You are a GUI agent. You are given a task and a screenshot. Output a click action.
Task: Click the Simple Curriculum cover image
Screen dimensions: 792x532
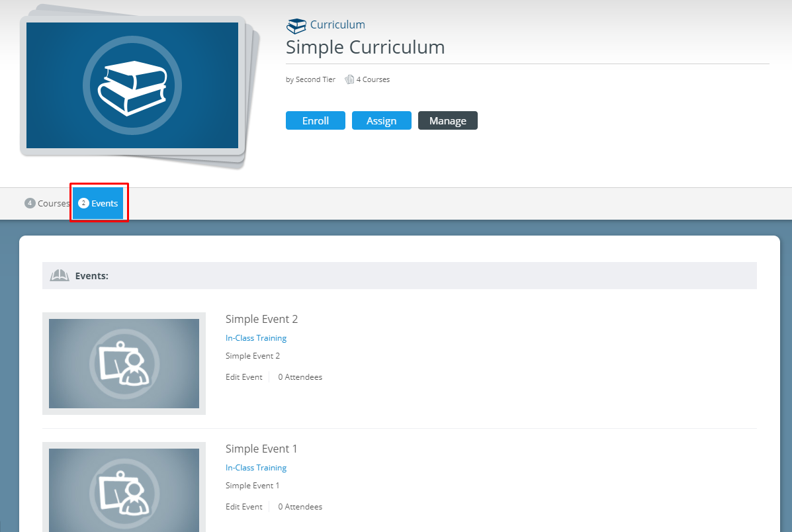(x=132, y=85)
